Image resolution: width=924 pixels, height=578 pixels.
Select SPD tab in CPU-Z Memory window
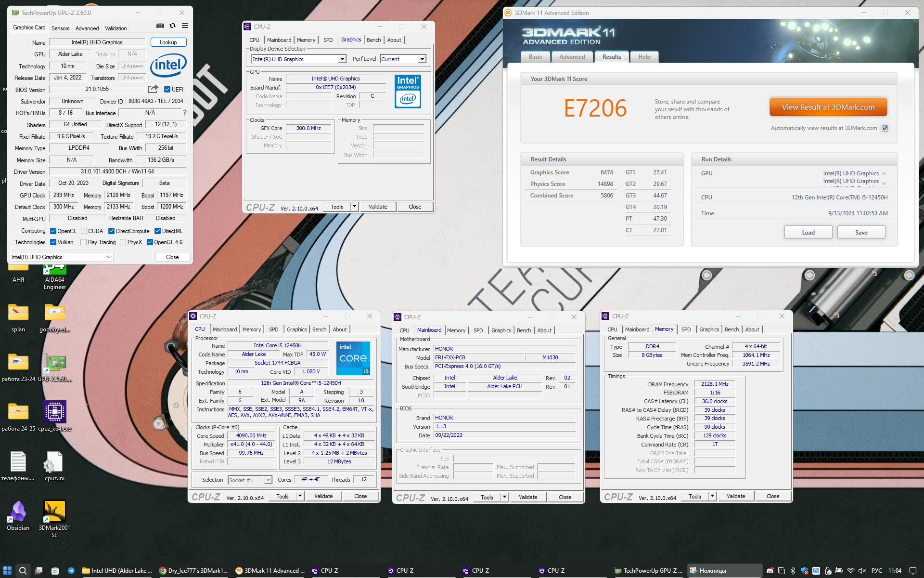(x=686, y=329)
